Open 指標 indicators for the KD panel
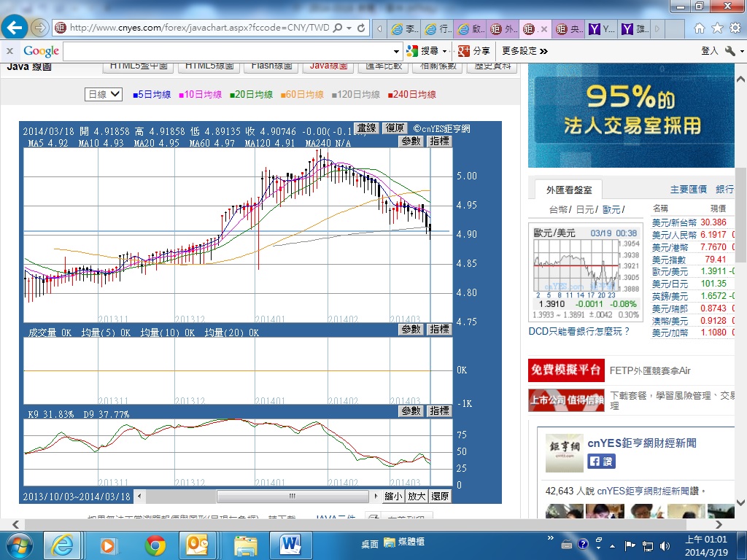This screenshot has width=747, height=560. point(439,411)
